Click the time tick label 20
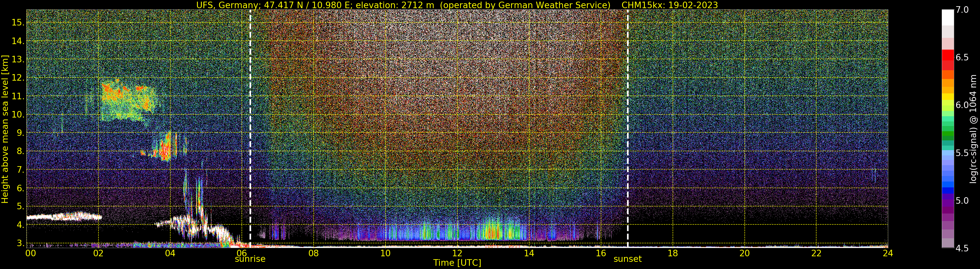This screenshot has height=269, width=980. click(745, 253)
